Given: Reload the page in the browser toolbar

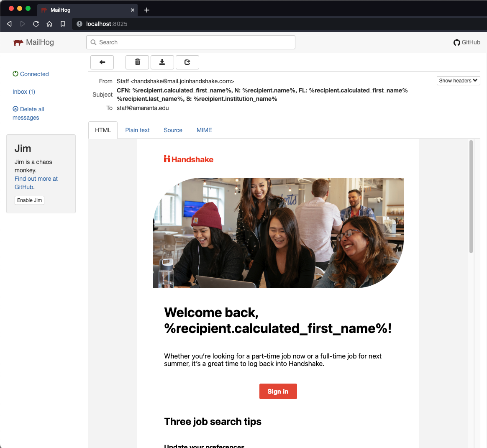Looking at the screenshot, I should (36, 24).
